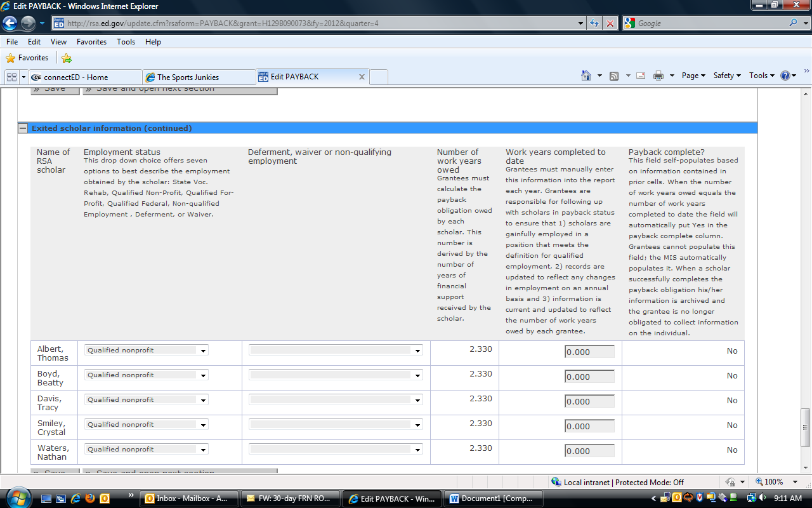Click Show Desktop in Quick Launch
812x508 pixels.
47,498
